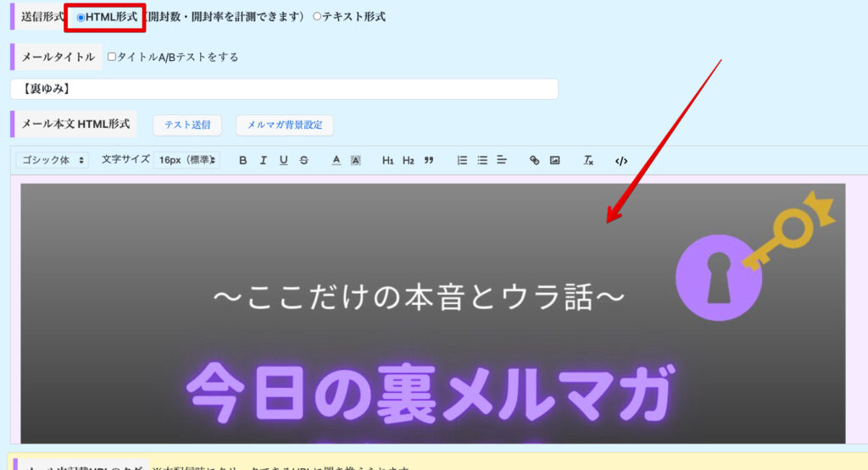Select the テキスト形式 radio button
The width and height of the screenshot is (868, 470).
pyautogui.click(x=317, y=17)
